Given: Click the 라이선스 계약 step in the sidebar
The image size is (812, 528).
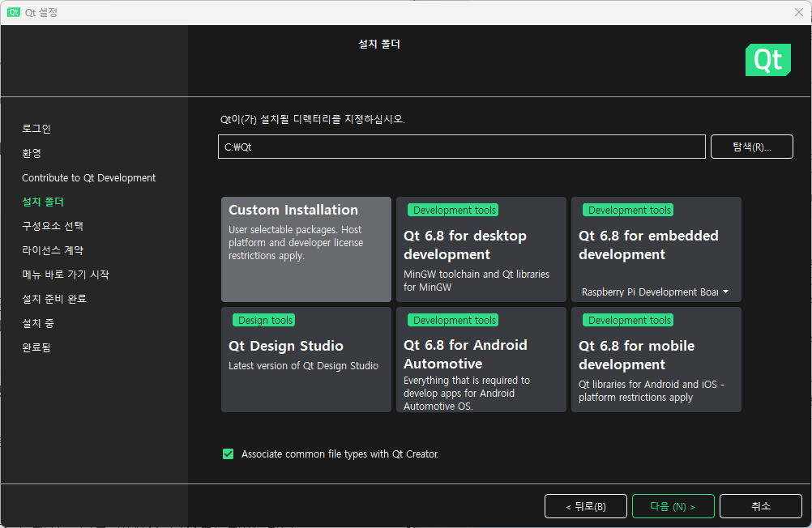Looking at the screenshot, I should click(x=53, y=250).
